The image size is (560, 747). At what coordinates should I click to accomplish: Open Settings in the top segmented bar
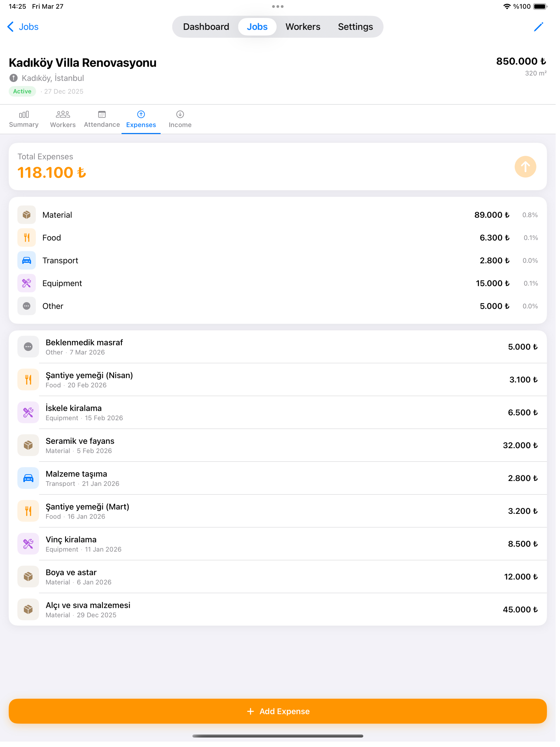coord(355,27)
